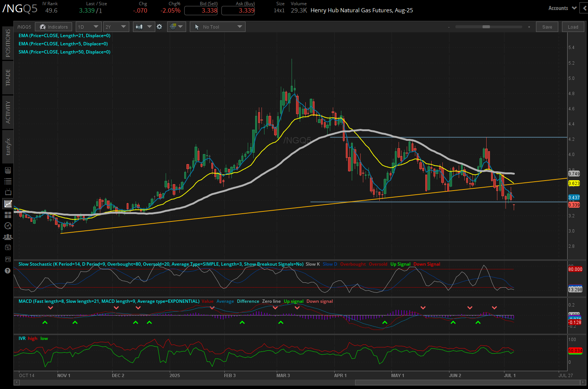This screenshot has width=588, height=389.
Task: Click the IV Rank 49.6 value
Action: (x=51, y=10)
